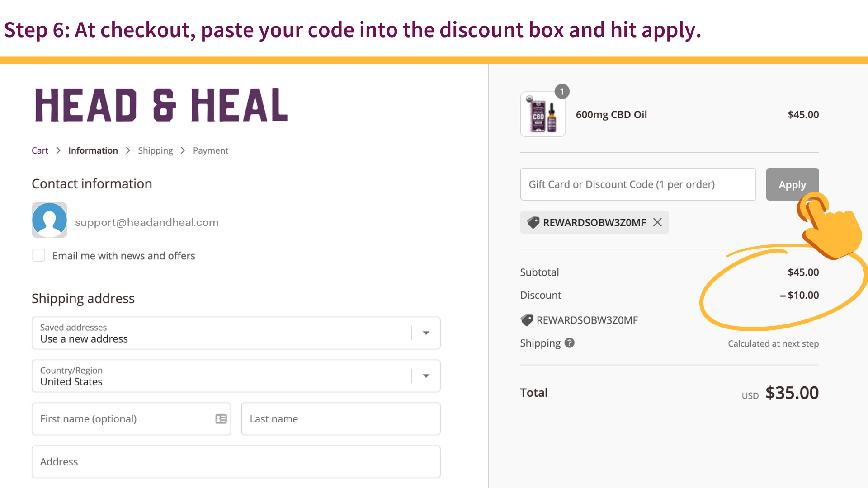868x488 pixels.
Task: Click the discount tag icon in the code chip
Action: click(x=533, y=222)
